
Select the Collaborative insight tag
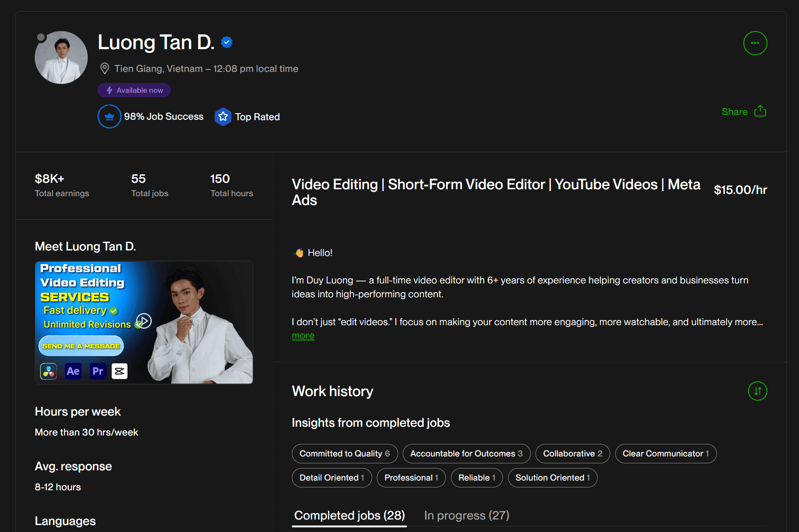click(x=572, y=454)
